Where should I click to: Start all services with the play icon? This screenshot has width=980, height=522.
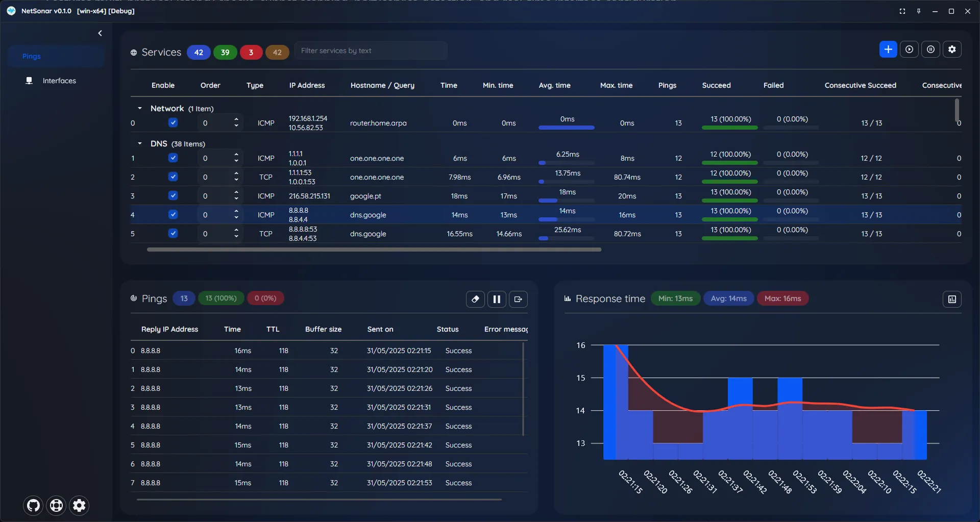910,49
